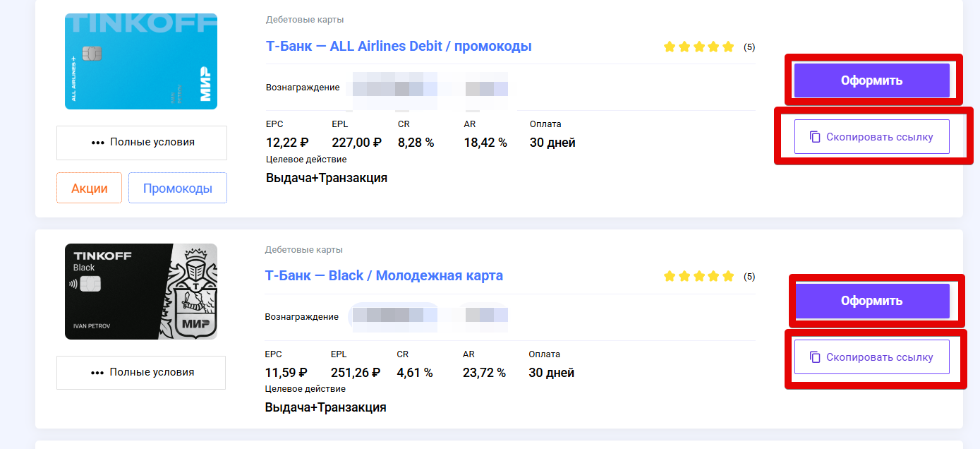Click ellipsis icon under Tinkoff Black card

[x=97, y=373]
